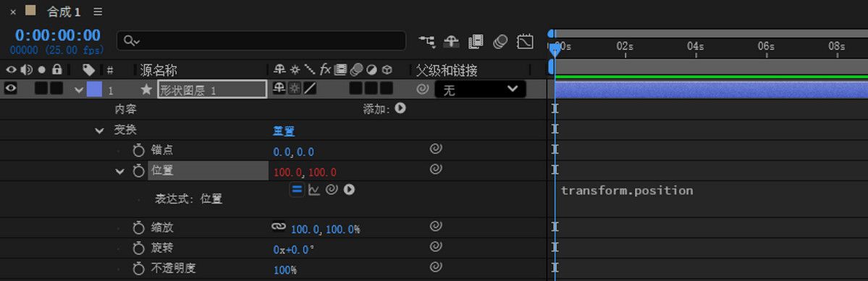
Task: Click pick whip of 旋转 property
Action: click(x=436, y=246)
